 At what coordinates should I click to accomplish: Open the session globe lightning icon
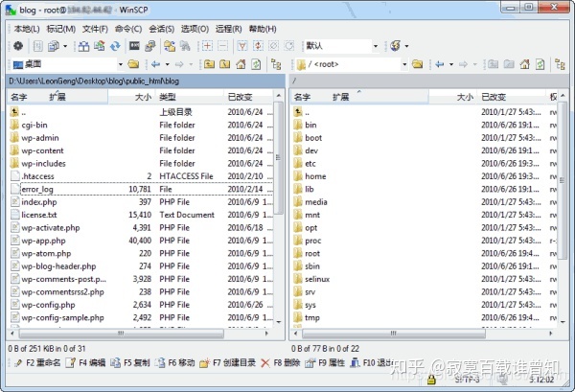pos(395,46)
